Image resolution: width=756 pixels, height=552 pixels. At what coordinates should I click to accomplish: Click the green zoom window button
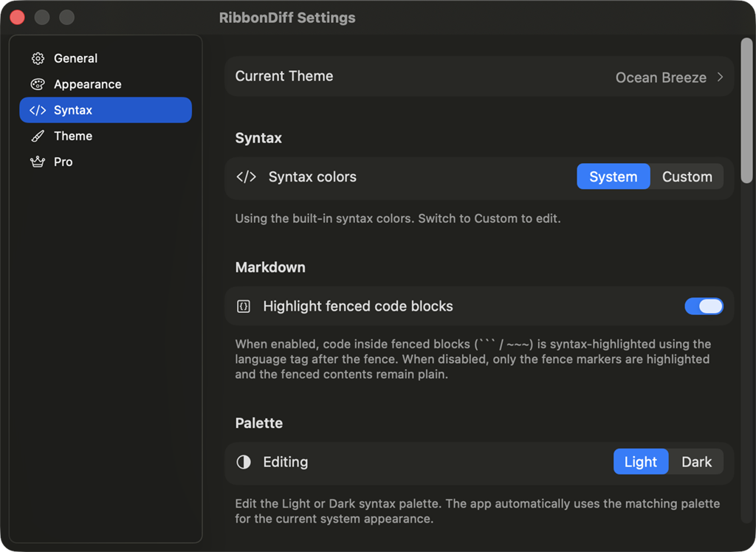(66, 18)
